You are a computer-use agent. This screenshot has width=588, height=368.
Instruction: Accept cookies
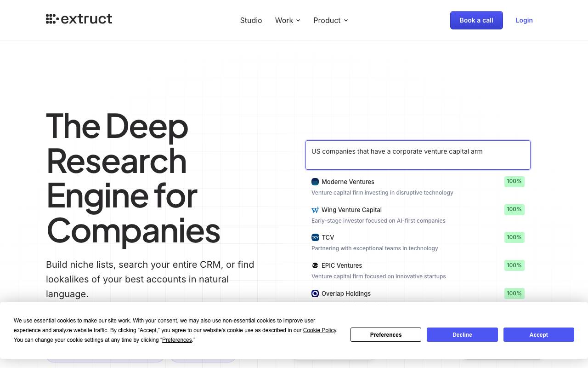[x=539, y=335]
